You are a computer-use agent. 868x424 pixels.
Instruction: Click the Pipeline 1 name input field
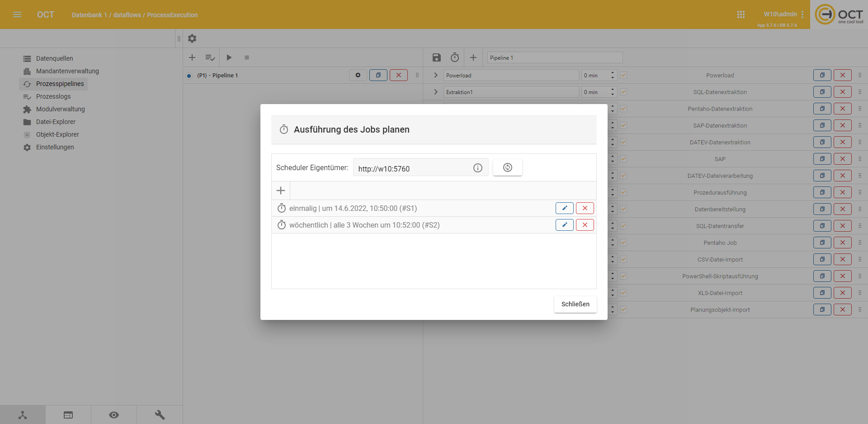coord(555,57)
